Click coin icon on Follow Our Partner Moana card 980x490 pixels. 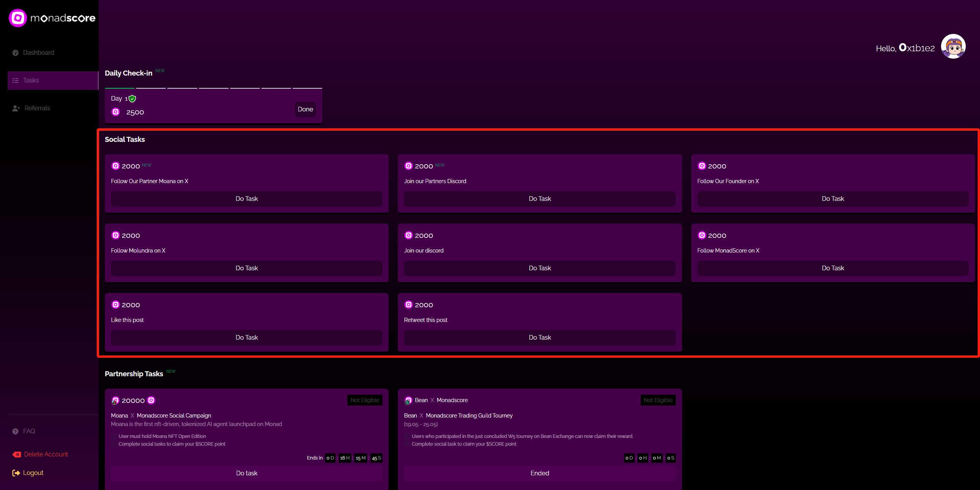pos(115,166)
